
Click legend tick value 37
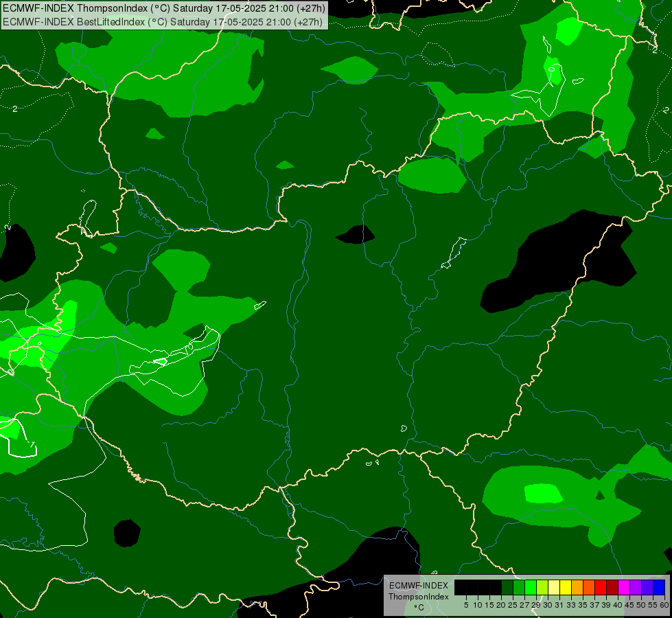594,605
